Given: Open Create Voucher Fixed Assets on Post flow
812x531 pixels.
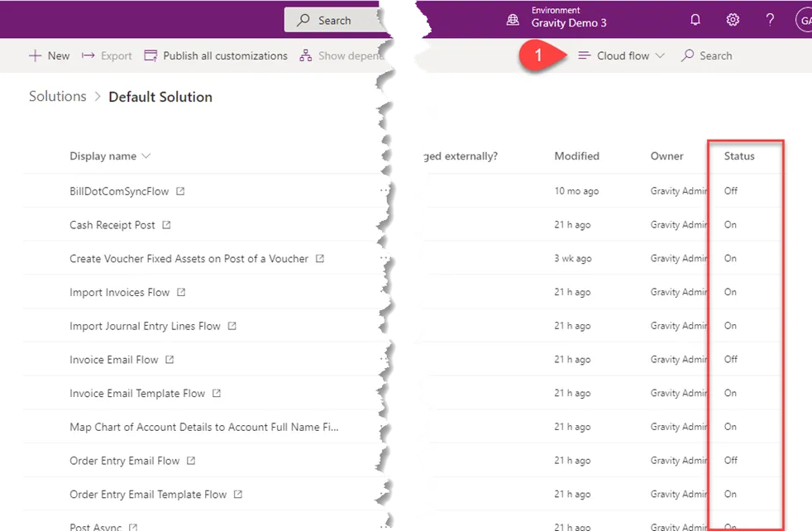Looking at the screenshot, I should click(189, 259).
